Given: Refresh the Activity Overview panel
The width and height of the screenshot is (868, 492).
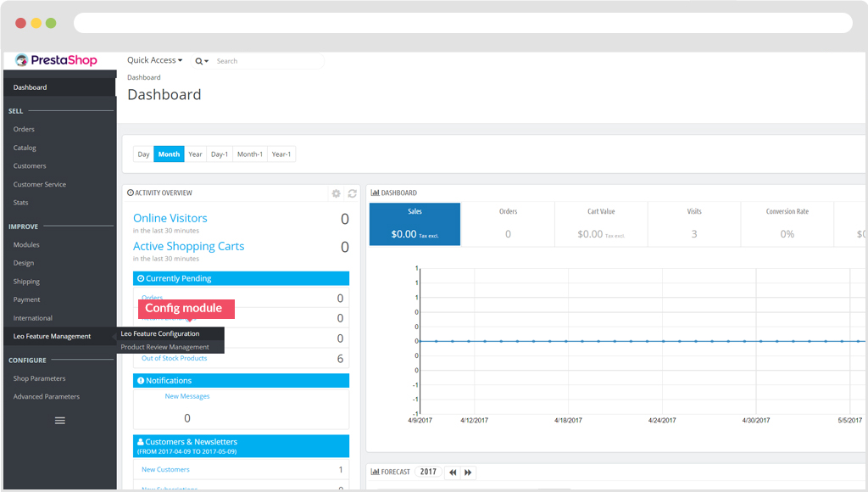Looking at the screenshot, I should click(x=352, y=193).
